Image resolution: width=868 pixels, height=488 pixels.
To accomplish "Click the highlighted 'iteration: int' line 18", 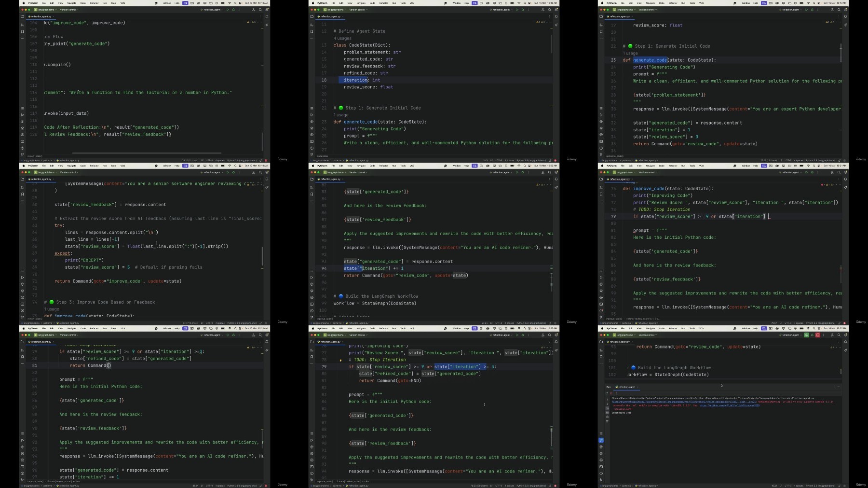I will pos(362,80).
